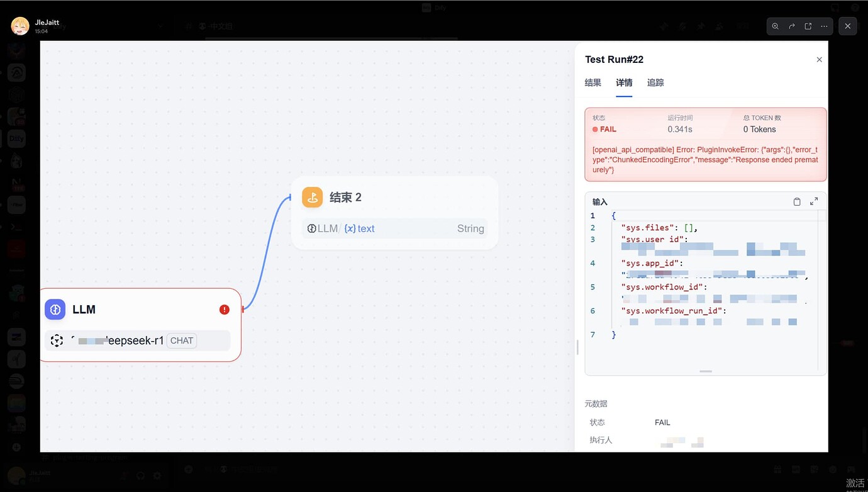Close the image viewer overlay

coord(848,26)
